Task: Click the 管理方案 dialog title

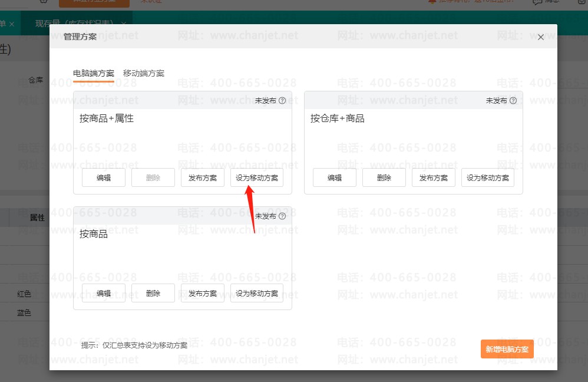Action: point(80,37)
